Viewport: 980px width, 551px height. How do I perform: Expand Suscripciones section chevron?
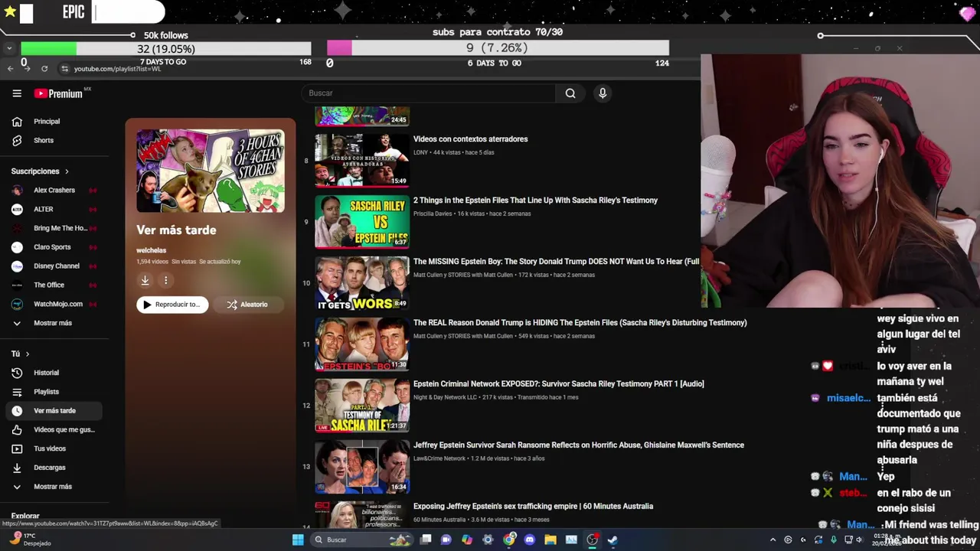67,171
